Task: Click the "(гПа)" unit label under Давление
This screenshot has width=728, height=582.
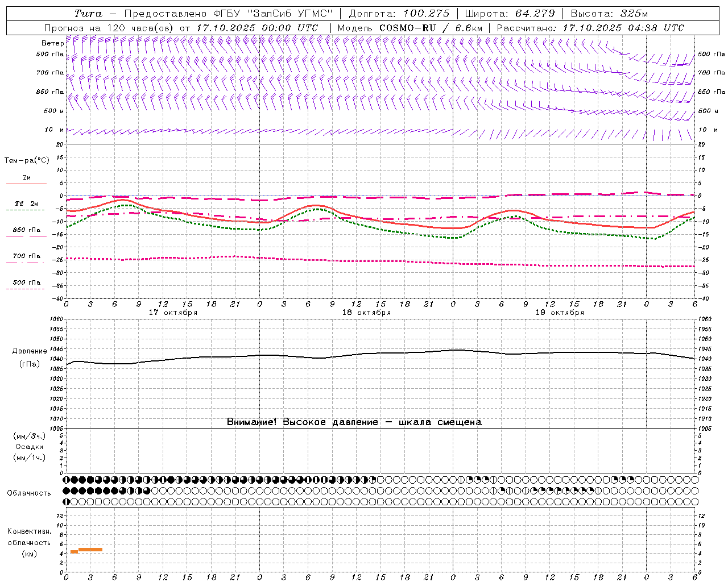Action: pyautogui.click(x=30, y=364)
